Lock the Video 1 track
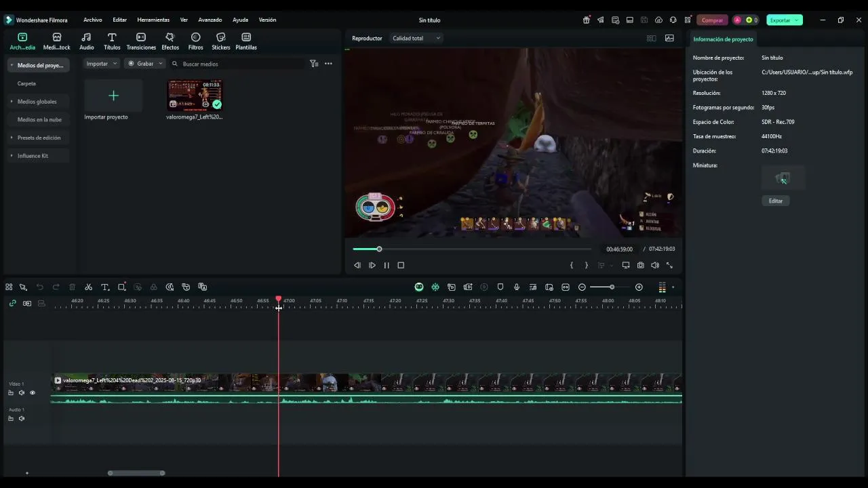 pyautogui.click(x=11, y=393)
